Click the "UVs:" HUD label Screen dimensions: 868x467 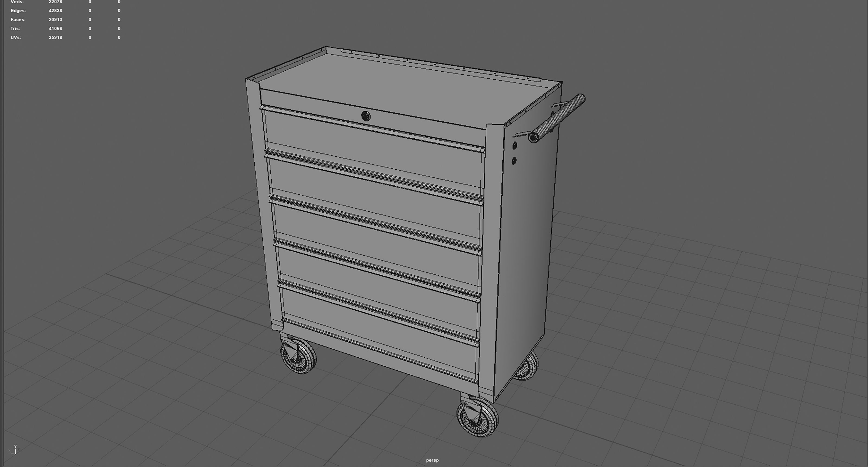[15, 37]
